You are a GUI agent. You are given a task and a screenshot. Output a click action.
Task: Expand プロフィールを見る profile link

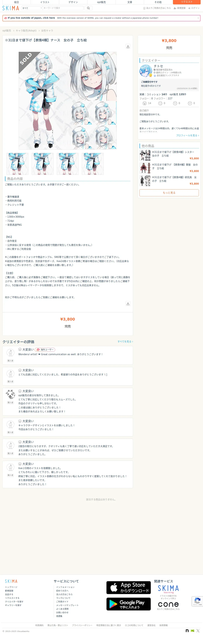pyautogui.click(x=187, y=135)
